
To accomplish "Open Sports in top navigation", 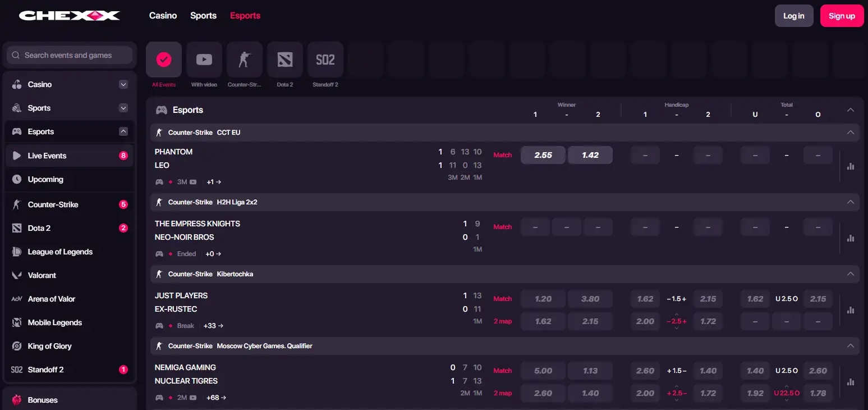I will (x=203, y=16).
